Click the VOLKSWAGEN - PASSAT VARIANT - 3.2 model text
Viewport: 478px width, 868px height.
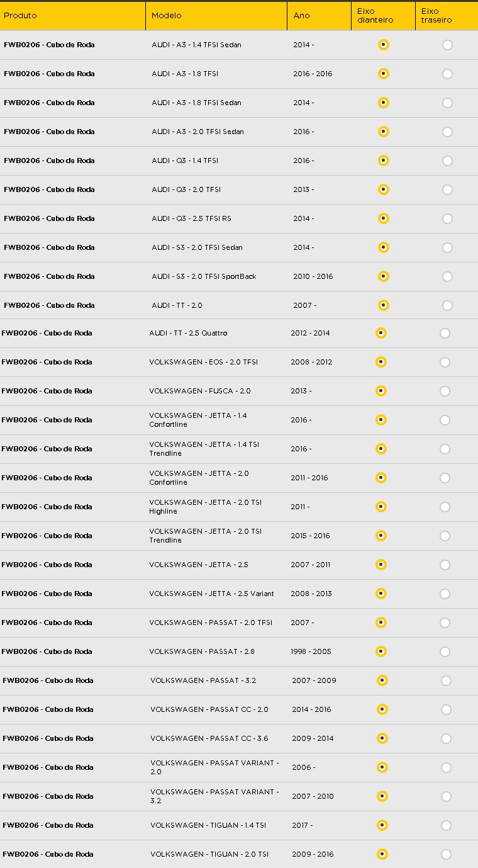pos(214,796)
